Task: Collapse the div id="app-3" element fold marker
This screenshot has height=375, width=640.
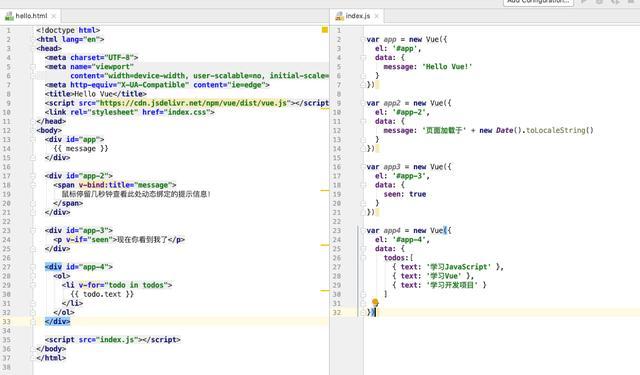Action: pos(33,231)
